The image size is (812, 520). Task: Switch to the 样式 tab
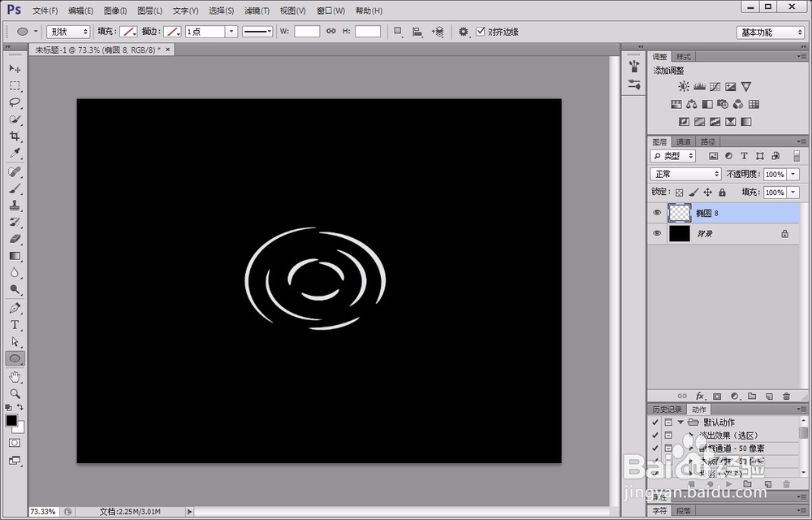(684, 56)
